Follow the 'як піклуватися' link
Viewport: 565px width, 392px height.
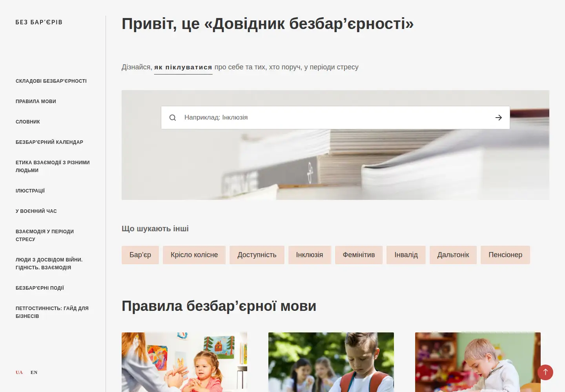183,67
